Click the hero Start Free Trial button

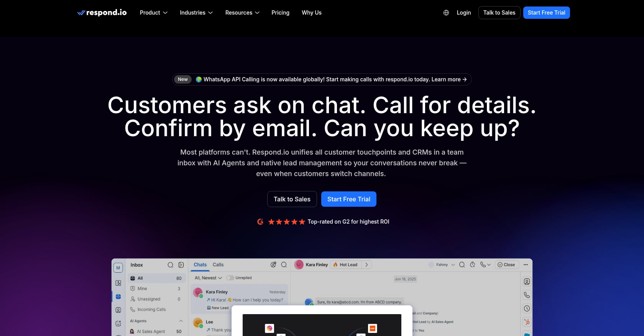[x=349, y=199]
